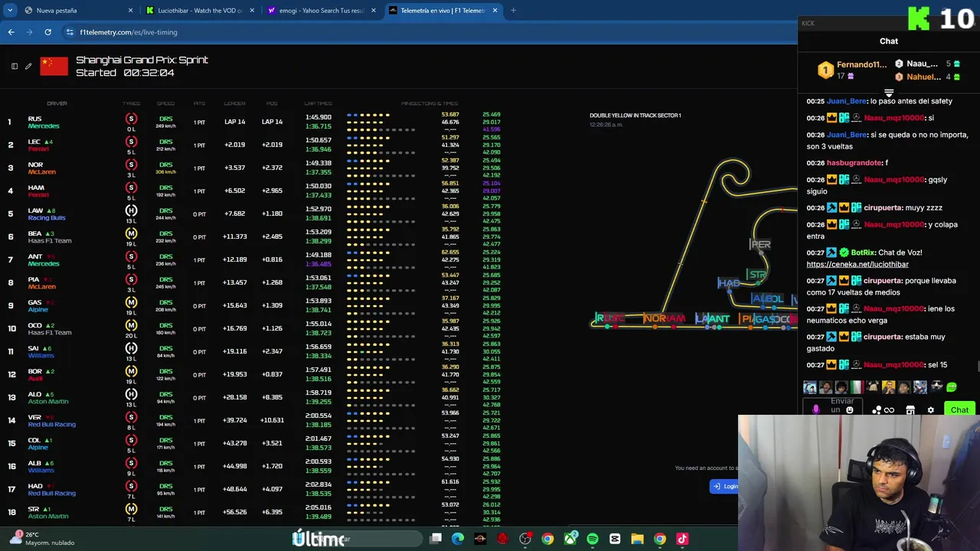Click BotRix username in chat
The height and width of the screenshot is (551, 980).
[863, 253]
